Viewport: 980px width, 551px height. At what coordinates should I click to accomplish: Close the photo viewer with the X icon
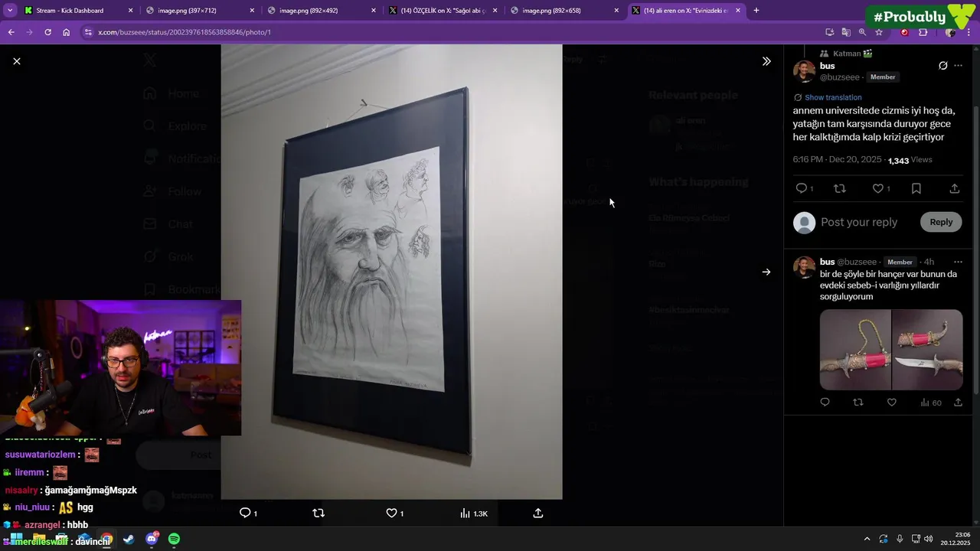(17, 61)
